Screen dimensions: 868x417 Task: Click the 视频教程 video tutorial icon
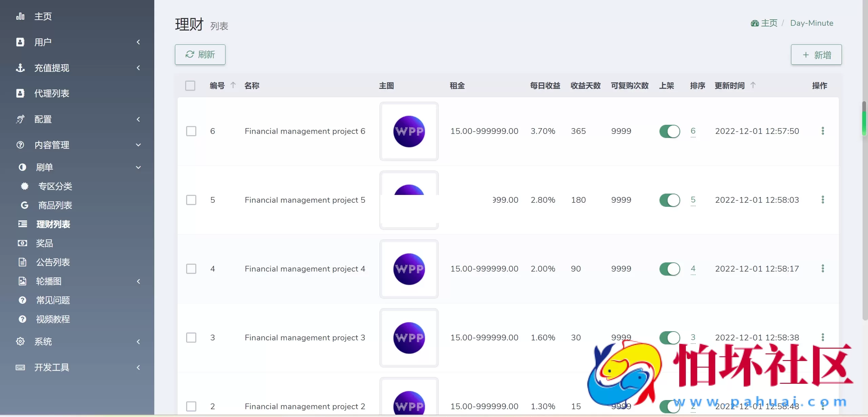click(x=22, y=319)
